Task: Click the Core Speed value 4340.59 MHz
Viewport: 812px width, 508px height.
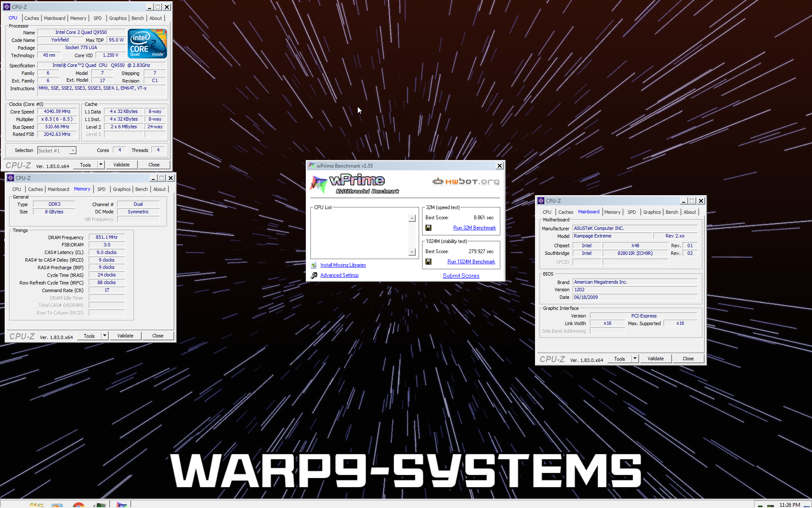Action: [57, 112]
